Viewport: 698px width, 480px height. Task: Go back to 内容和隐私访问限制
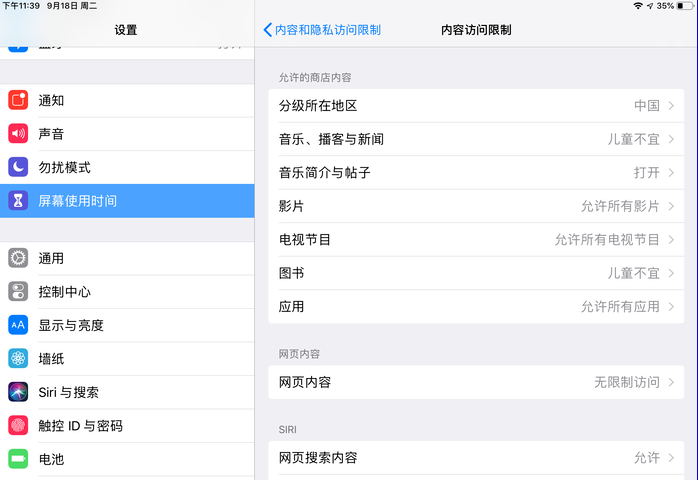point(322,30)
